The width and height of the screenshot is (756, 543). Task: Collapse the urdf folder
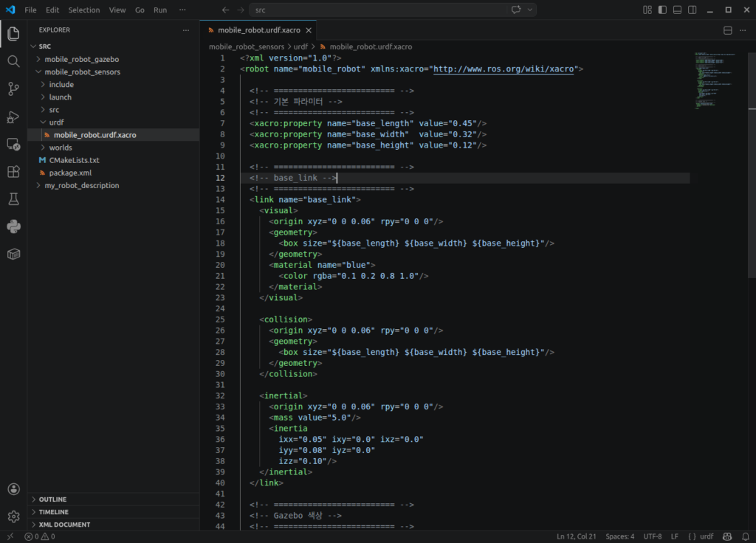point(113,122)
